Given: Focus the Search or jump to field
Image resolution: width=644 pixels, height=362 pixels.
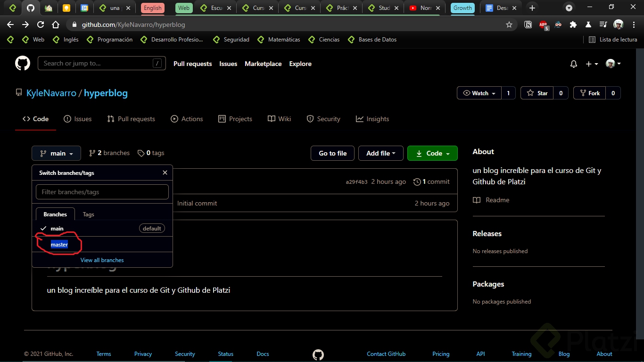Looking at the screenshot, I should pos(102,63).
